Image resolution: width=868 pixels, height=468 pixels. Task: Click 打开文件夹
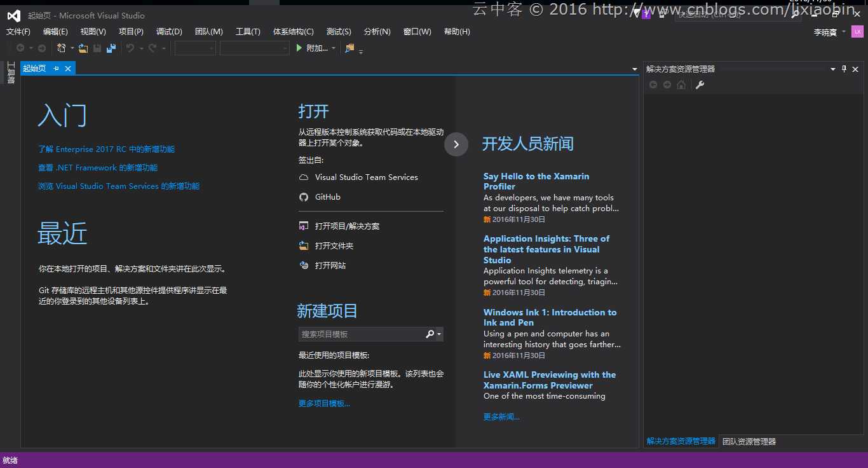327,246
